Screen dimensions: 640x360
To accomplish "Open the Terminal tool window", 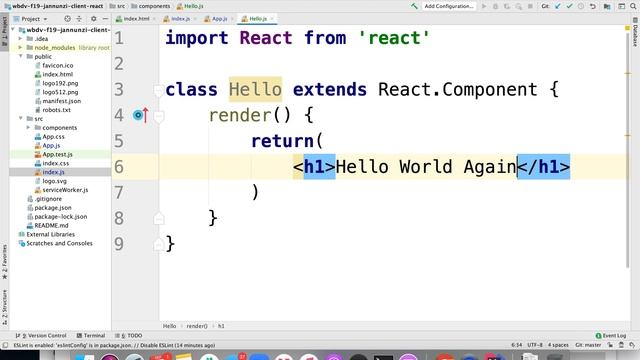I will pyautogui.click(x=91, y=336).
